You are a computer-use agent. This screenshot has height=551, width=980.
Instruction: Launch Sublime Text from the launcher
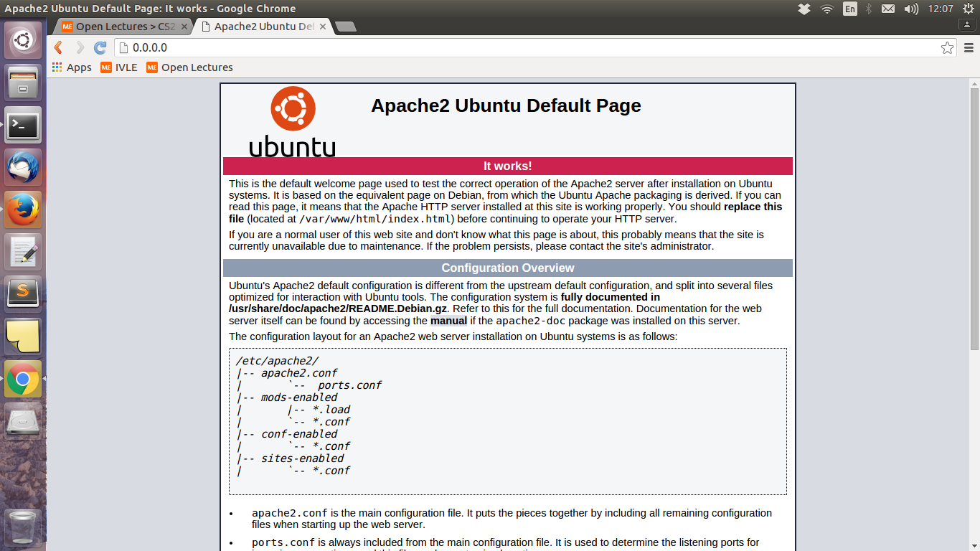pos(23,294)
